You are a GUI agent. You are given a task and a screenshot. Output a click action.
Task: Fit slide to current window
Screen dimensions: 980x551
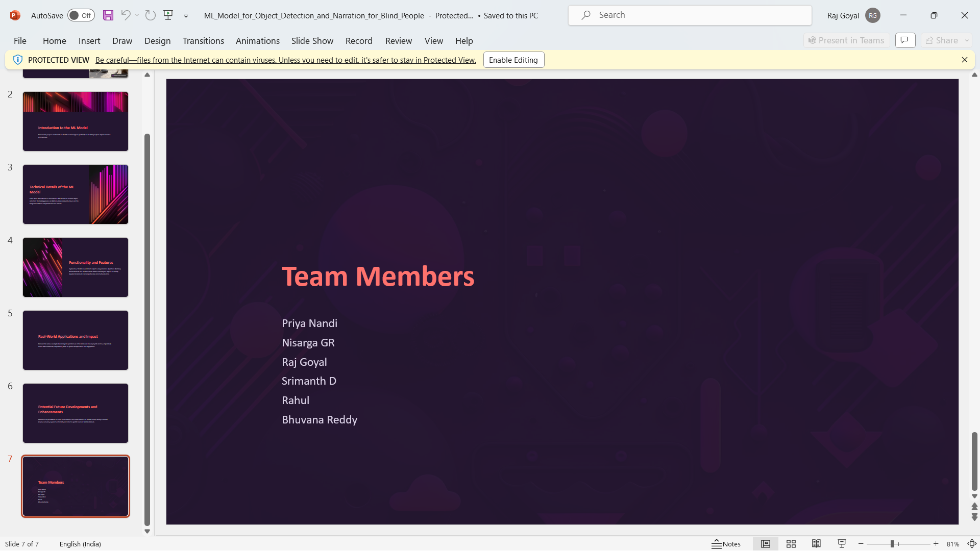[972, 544]
